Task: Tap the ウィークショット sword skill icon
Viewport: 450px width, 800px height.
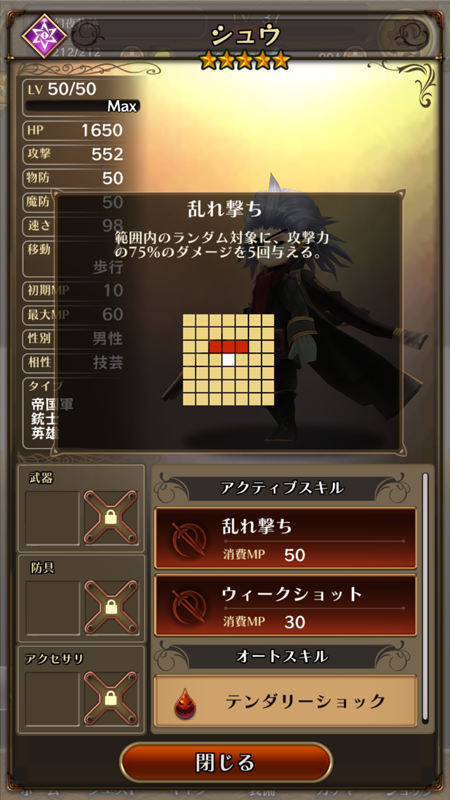Action: pyautogui.click(x=189, y=606)
